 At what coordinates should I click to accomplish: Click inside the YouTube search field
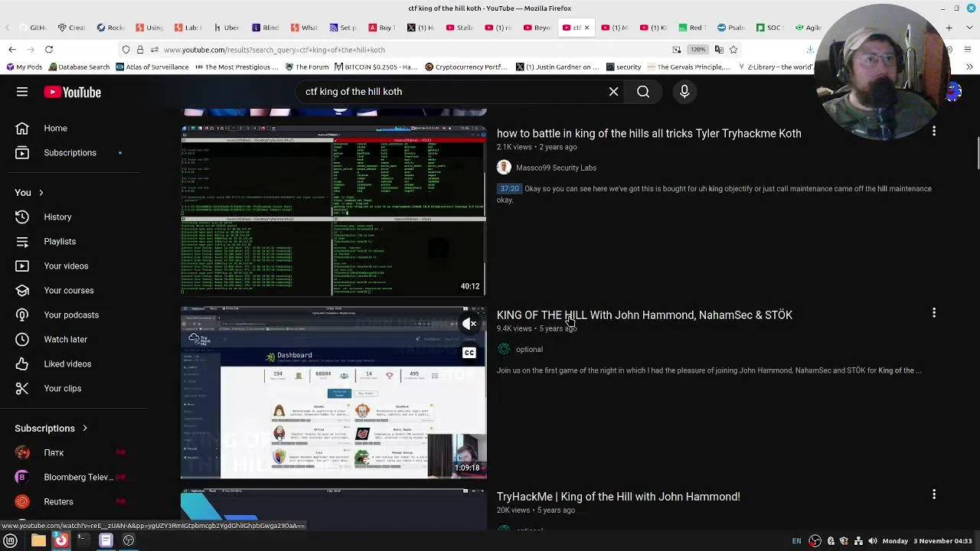coord(452,92)
